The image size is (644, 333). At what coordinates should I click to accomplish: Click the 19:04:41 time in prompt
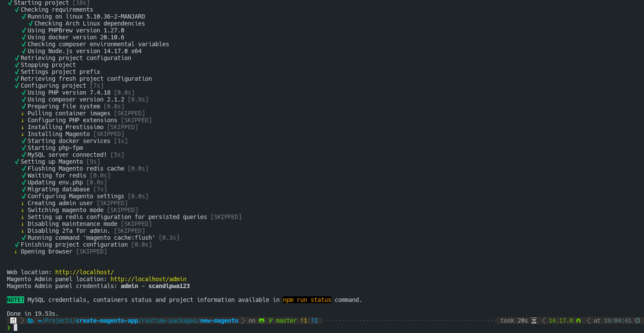click(618, 320)
